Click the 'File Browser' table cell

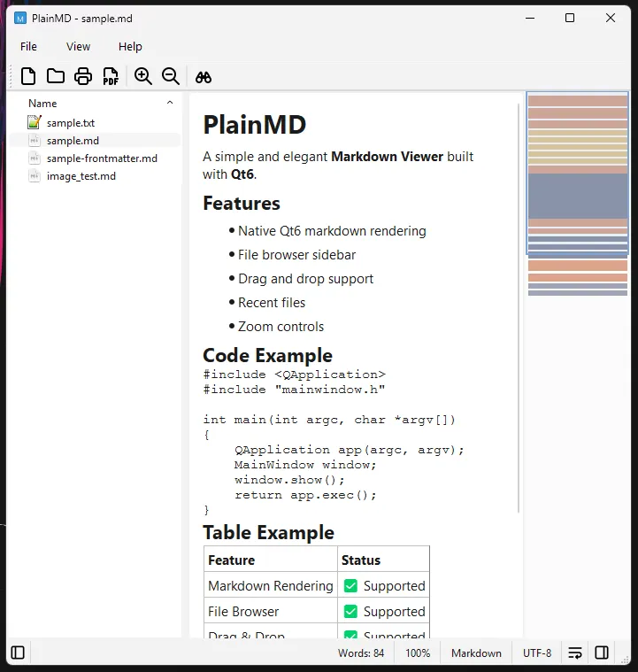[x=271, y=612]
